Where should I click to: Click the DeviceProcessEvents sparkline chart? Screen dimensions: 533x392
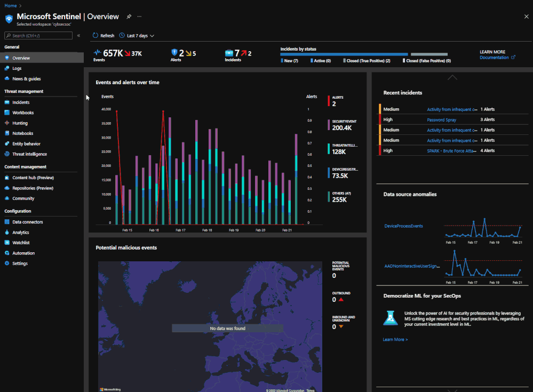click(x=483, y=228)
